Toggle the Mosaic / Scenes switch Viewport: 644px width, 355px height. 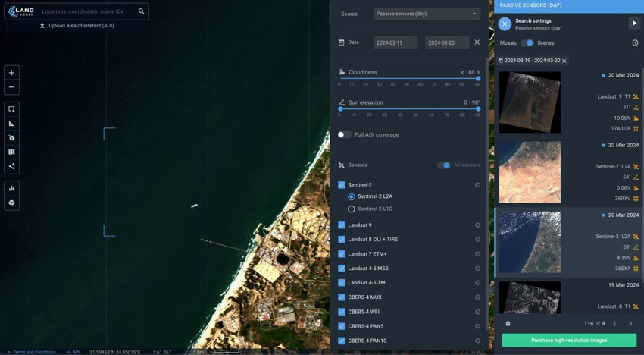tap(527, 42)
